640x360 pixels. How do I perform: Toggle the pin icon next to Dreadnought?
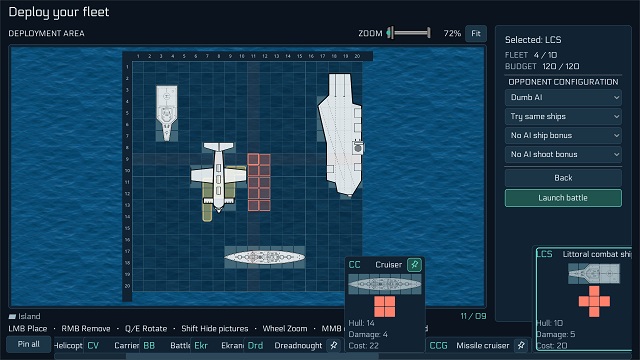(x=334, y=345)
